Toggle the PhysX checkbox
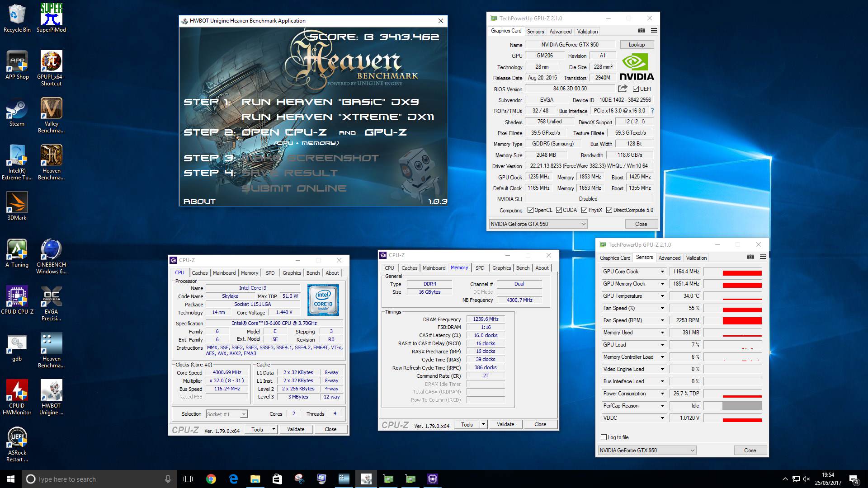 coord(584,210)
